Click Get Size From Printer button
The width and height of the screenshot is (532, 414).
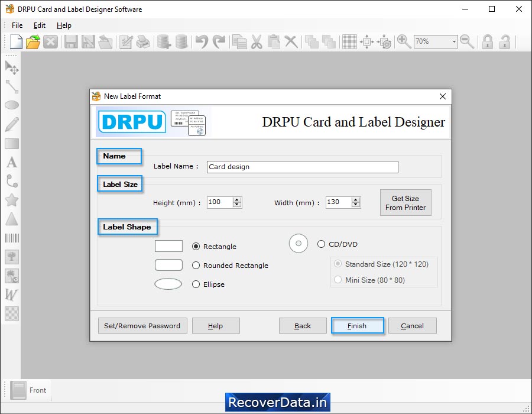click(406, 203)
